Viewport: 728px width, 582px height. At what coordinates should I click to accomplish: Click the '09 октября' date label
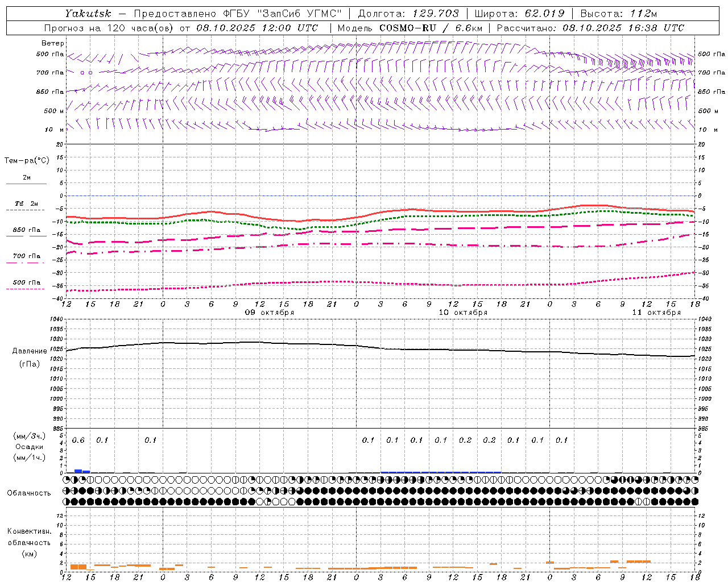click(x=270, y=313)
